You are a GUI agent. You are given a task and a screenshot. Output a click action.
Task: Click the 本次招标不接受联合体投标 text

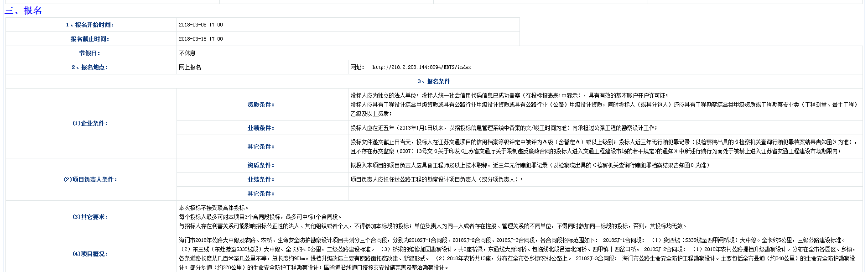pos(213,208)
